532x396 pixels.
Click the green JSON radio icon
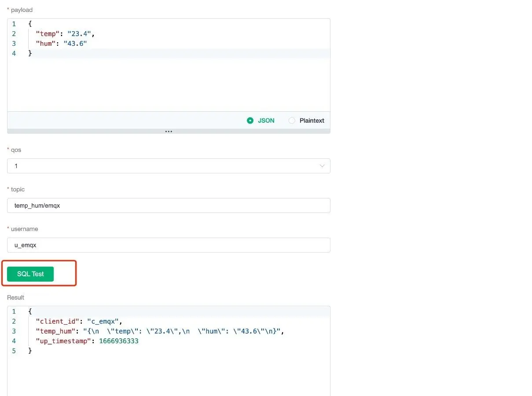tap(250, 120)
